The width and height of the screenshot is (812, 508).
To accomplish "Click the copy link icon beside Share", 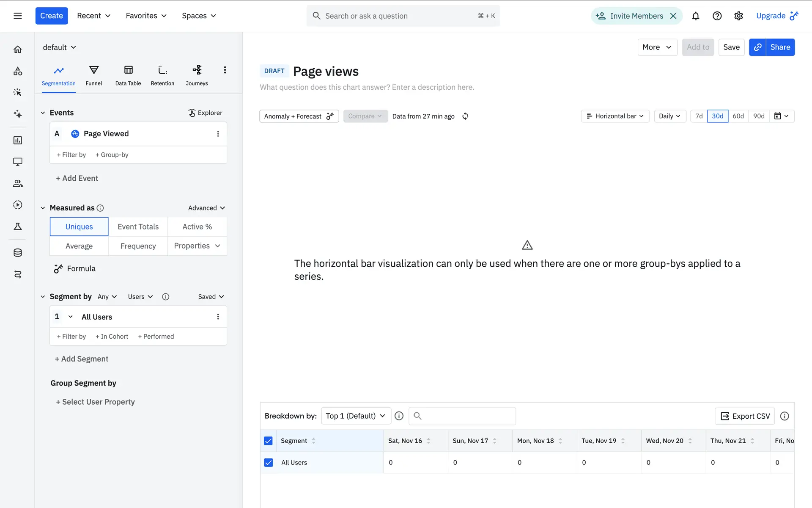I will [x=757, y=47].
